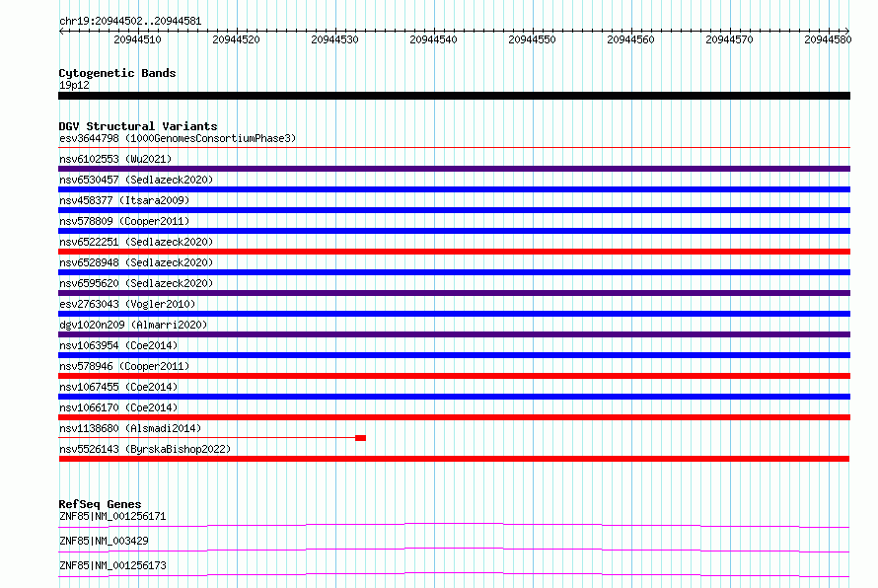Click the blue bar of nsv1067455
Image resolution: width=878 pixels, height=588 pixels.
point(454,397)
